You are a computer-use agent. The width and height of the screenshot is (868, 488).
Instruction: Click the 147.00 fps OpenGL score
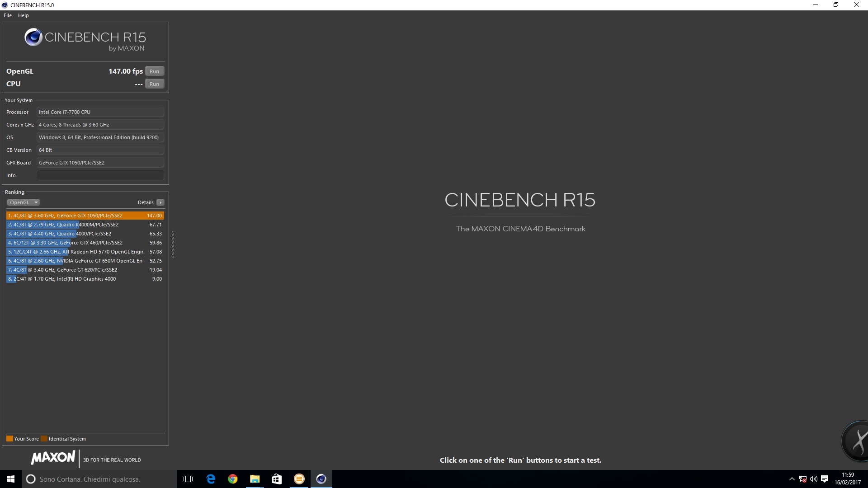(126, 71)
